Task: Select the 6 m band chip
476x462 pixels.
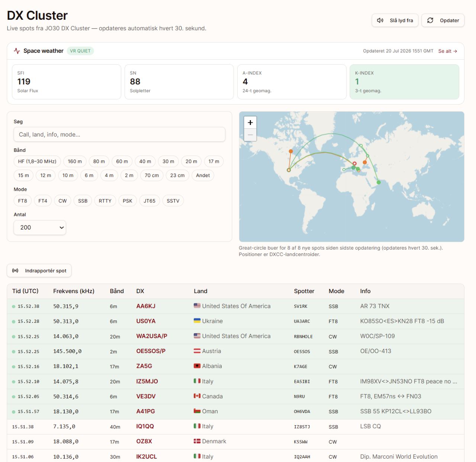Action: (x=89, y=175)
